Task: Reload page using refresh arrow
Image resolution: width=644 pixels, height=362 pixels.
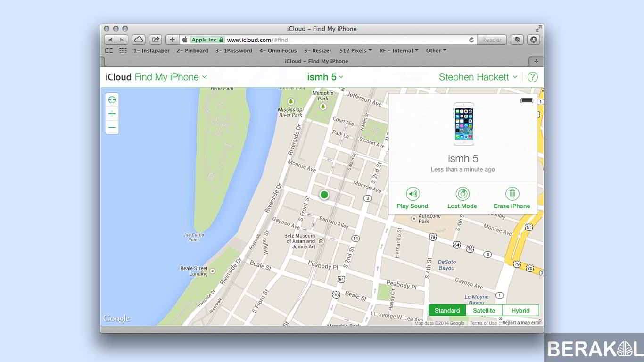Action: tap(471, 40)
